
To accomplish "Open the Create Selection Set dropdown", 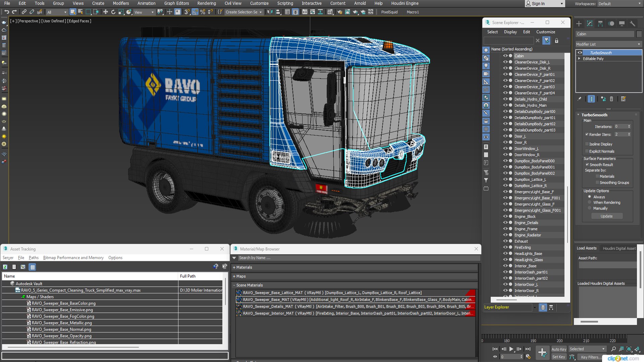I will 244,12.
